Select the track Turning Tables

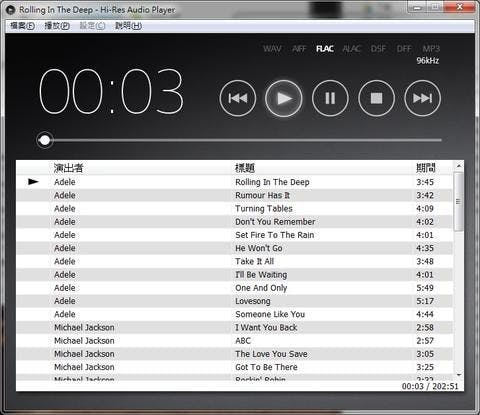[x=235, y=209]
